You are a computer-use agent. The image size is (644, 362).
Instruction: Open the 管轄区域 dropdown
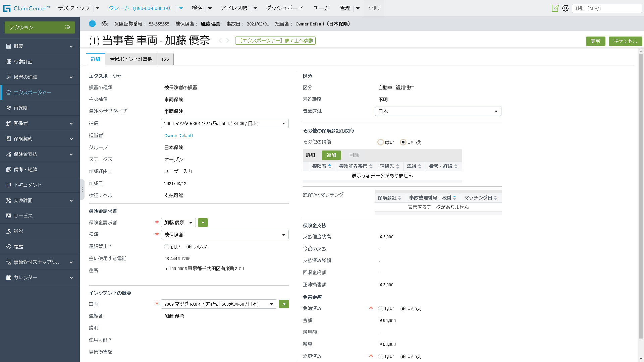coord(438,111)
